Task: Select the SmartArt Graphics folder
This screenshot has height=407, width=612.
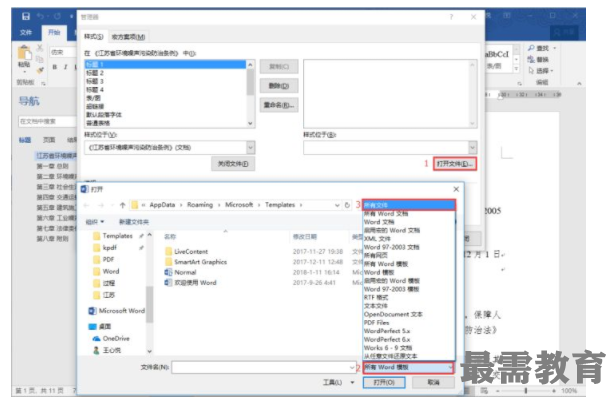Action: pos(196,262)
